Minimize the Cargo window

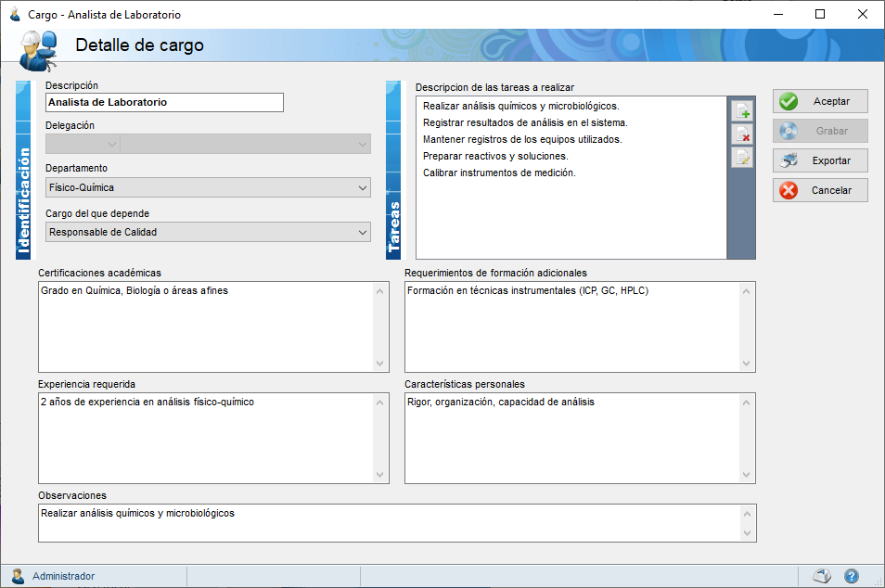click(x=778, y=15)
